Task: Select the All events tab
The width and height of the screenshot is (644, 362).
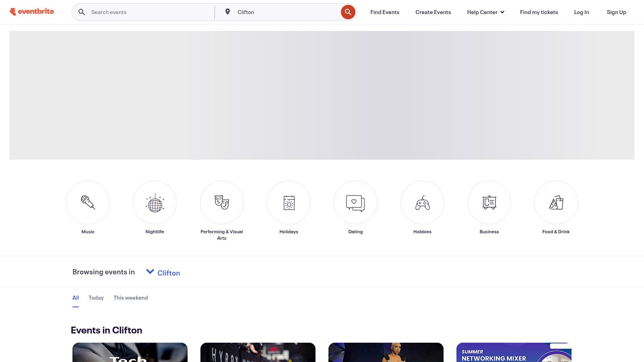Action: (76, 298)
